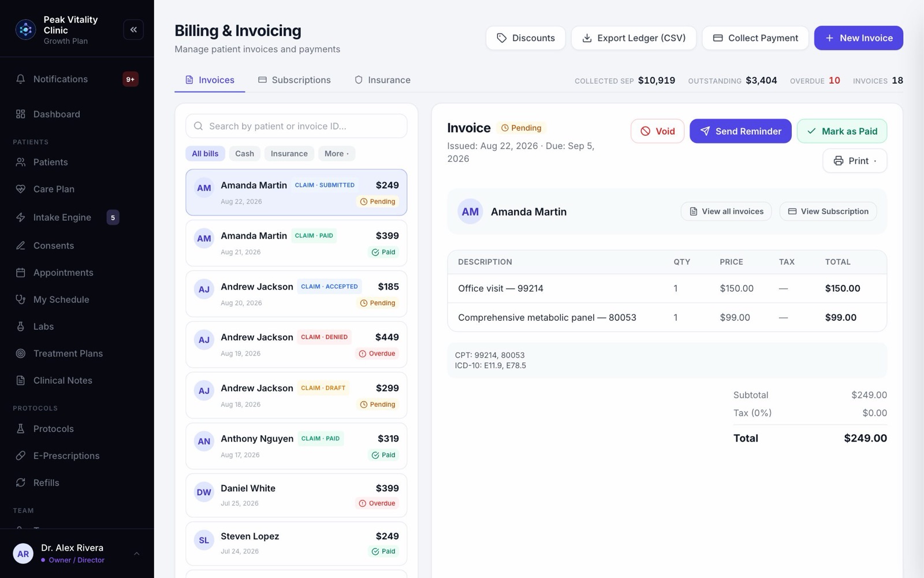Screen dimensions: 924x578
Task: Open Labs via the flask icon
Action: point(21,327)
